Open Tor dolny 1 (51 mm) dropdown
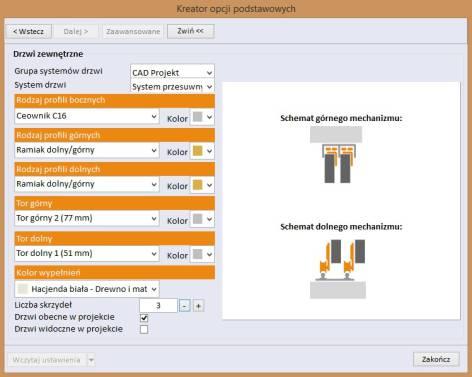 [x=87, y=253]
